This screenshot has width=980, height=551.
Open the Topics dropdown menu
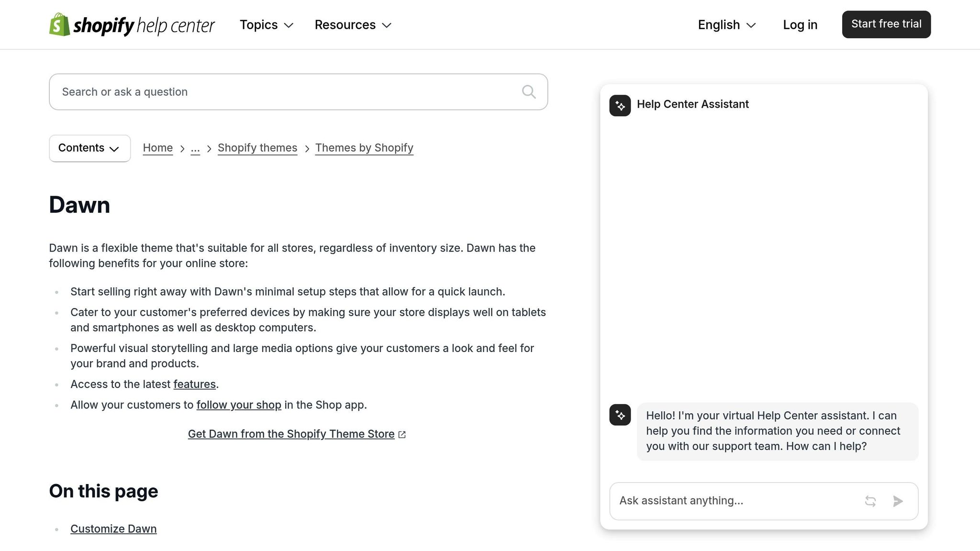[x=267, y=25]
